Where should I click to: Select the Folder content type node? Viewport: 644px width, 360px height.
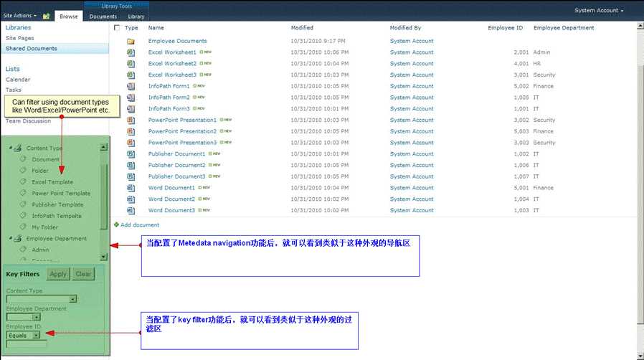coord(40,171)
